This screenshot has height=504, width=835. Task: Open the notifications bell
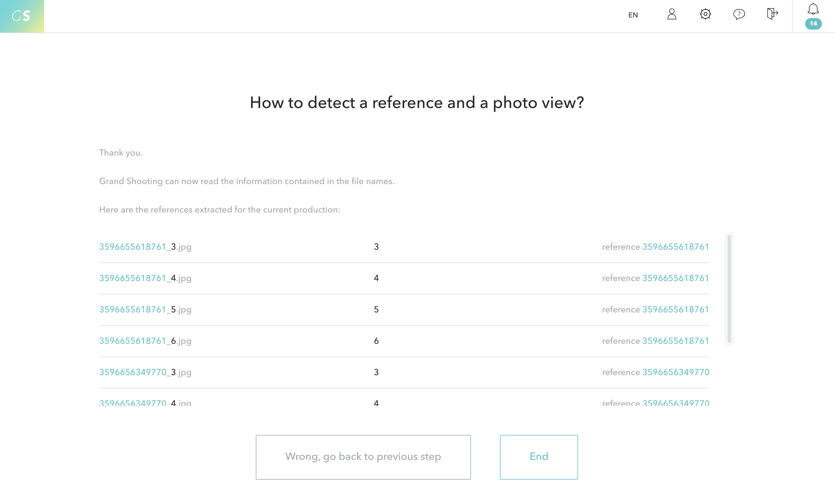point(813,9)
